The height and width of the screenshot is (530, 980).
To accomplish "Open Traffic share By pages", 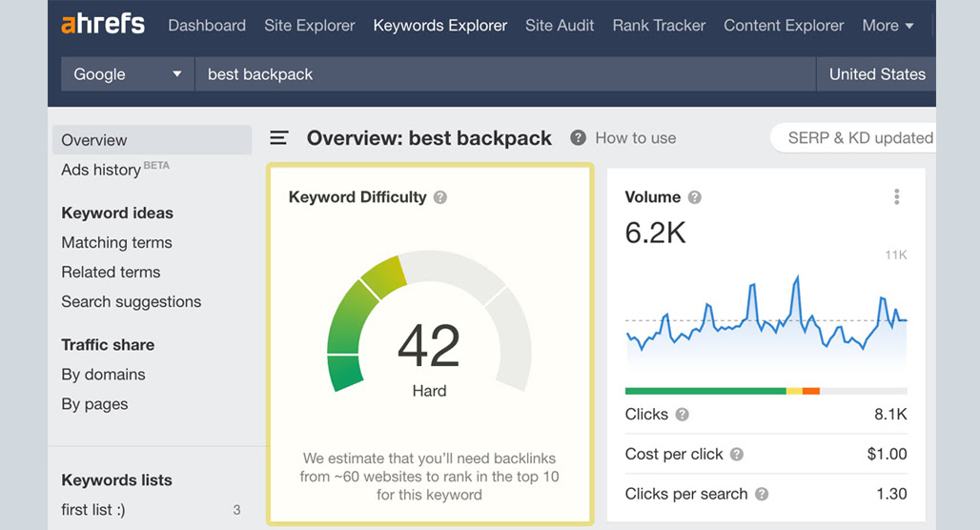I will point(94,404).
